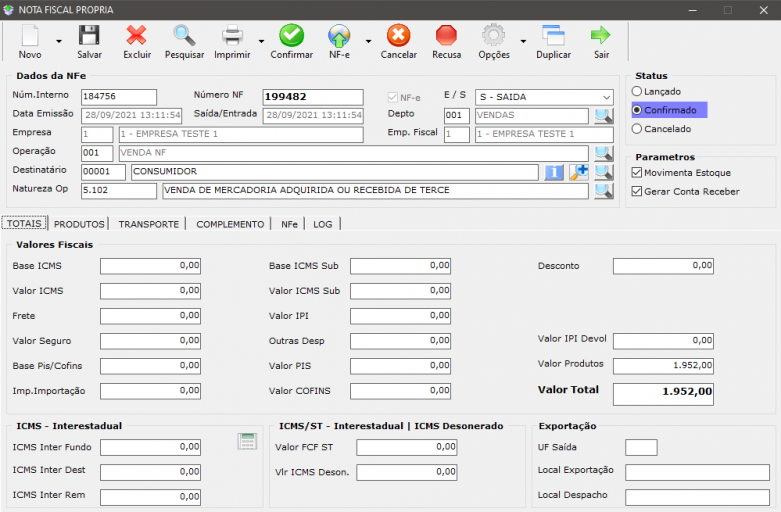
Task: Click the Frete value field
Action: pyautogui.click(x=150, y=316)
